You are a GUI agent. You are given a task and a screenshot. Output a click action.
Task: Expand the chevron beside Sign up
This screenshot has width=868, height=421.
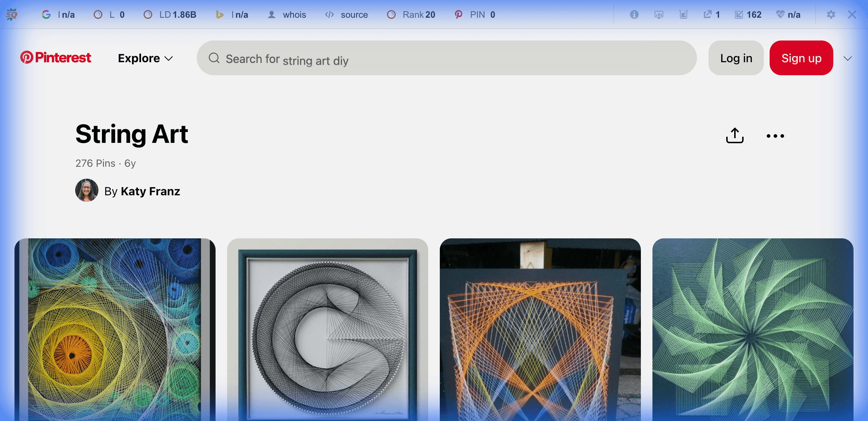[848, 58]
